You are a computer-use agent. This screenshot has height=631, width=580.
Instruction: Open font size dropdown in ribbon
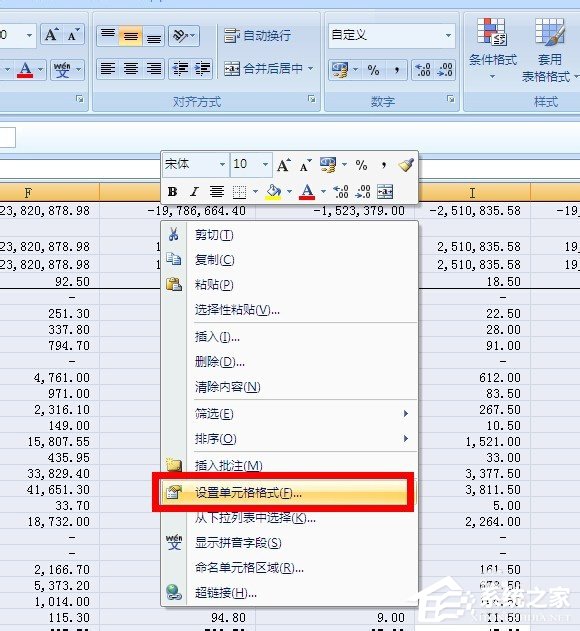(x=29, y=35)
